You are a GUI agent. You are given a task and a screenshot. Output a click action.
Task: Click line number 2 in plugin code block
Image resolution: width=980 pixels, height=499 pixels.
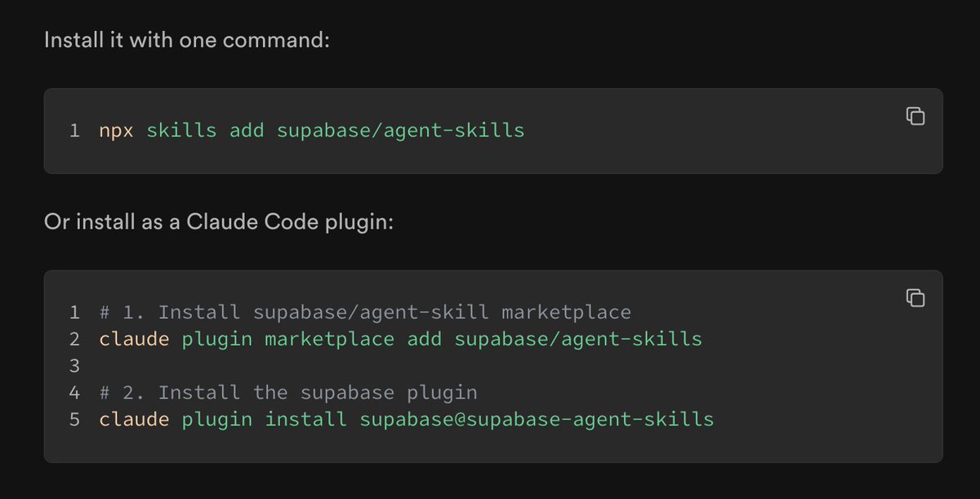coord(74,339)
